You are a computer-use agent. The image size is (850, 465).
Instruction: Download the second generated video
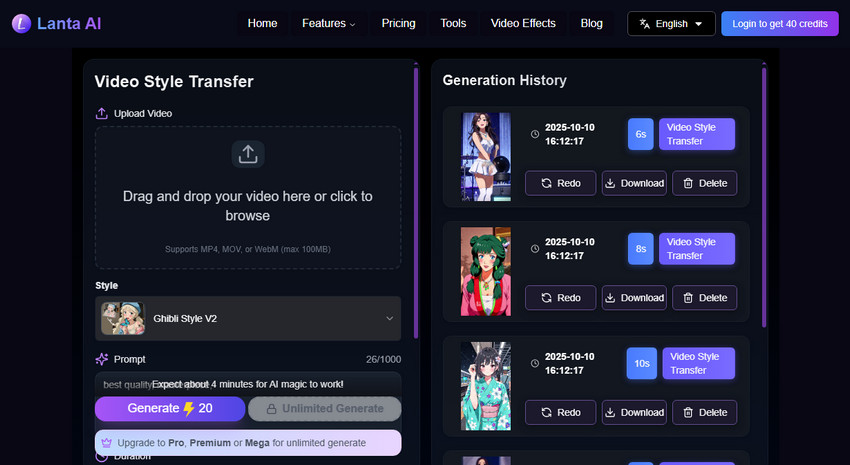pyautogui.click(x=634, y=298)
